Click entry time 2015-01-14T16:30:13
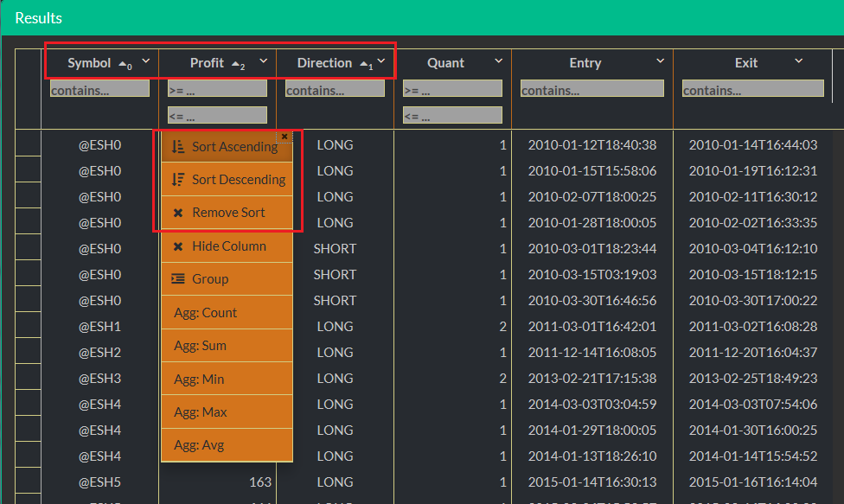The width and height of the screenshot is (844, 504). click(x=592, y=482)
